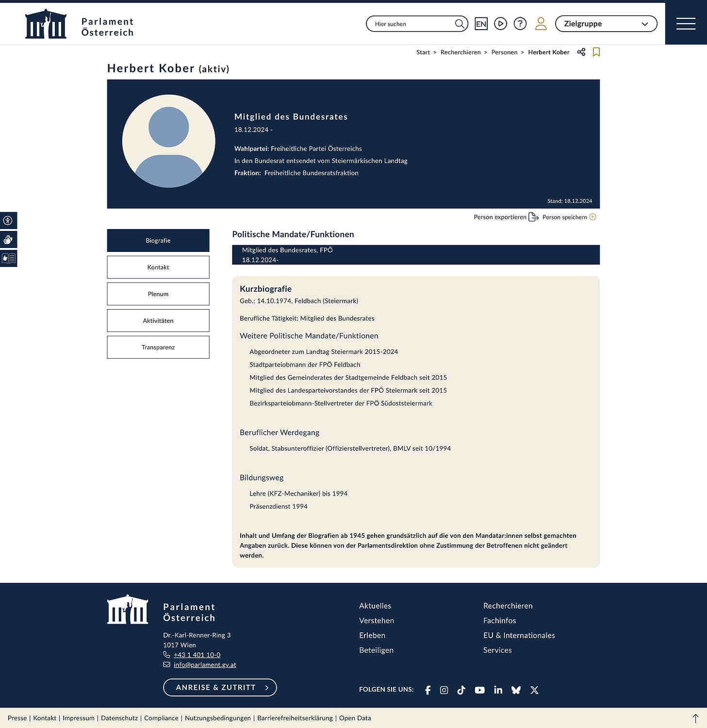Click the info@parlament.gv.at email link
The height and width of the screenshot is (728, 707).
click(205, 665)
